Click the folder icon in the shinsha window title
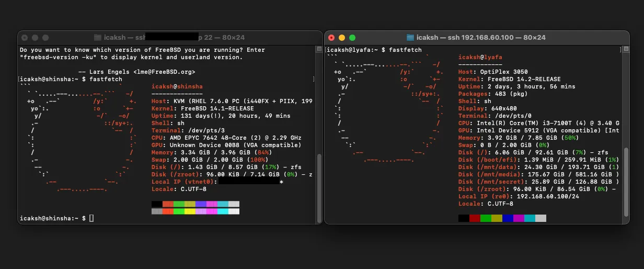Image resolution: width=644 pixels, height=269 pixels. point(98,38)
